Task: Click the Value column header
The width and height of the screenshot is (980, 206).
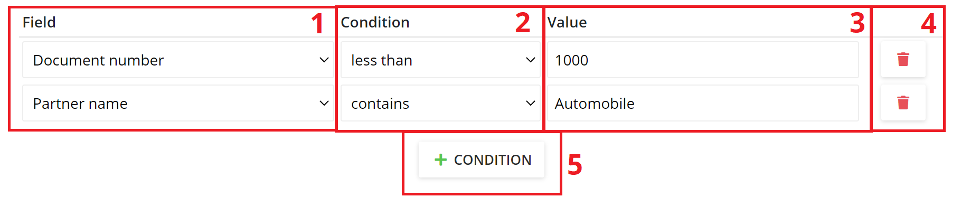Action: click(x=567, y=22)
